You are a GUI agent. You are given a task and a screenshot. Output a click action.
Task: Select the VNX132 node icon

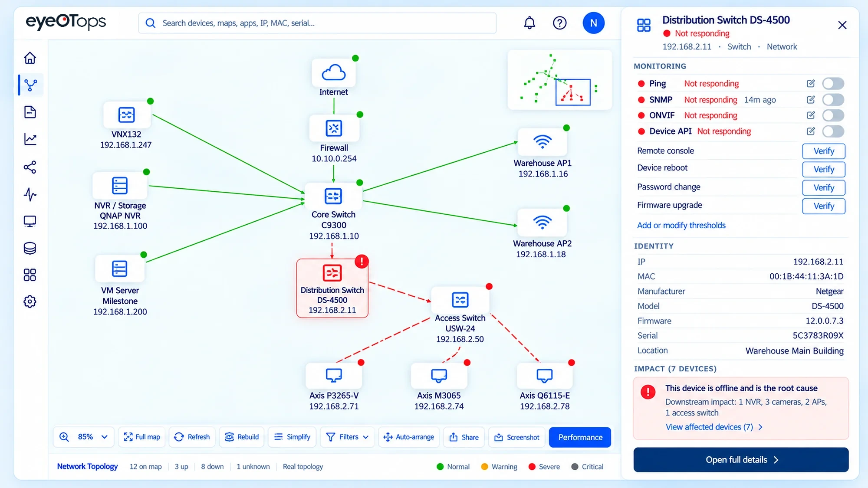126,115
